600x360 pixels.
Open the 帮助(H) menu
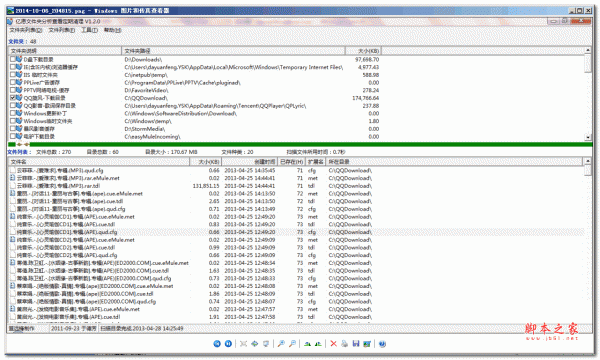point(112,30)
